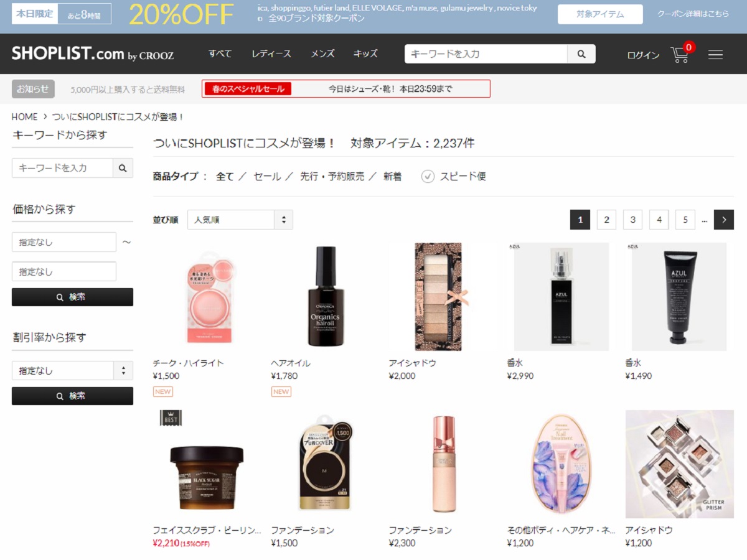Open the チーク・ハイライト product thumbnail
This screenshot has width=747, height=560.
coord(209,297)
